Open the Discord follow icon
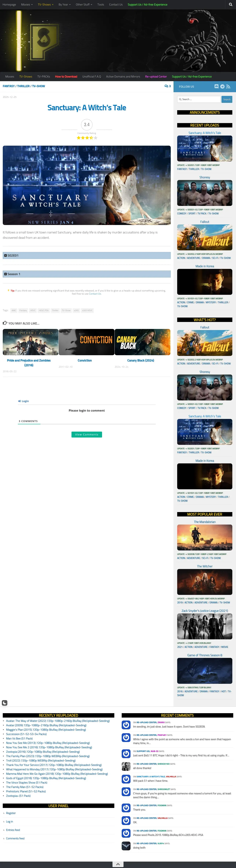 217,87
